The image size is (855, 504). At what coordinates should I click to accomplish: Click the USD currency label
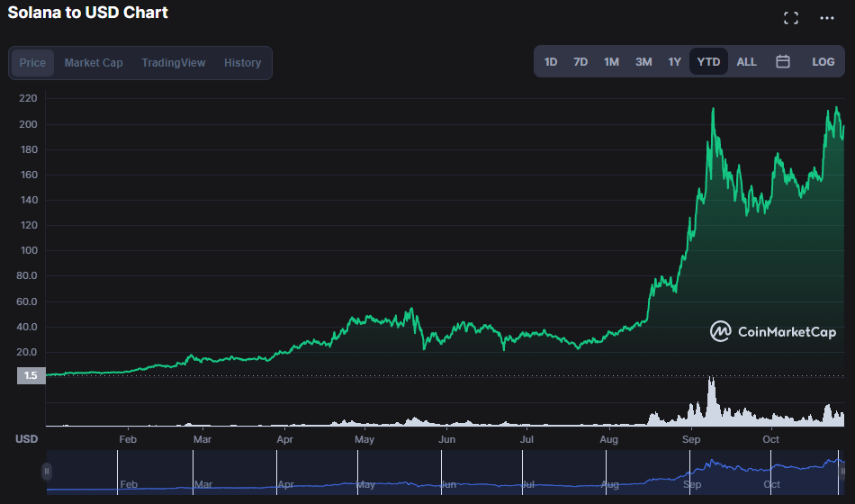26,439
